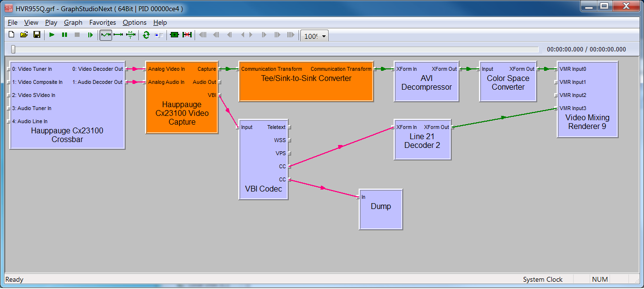
Task: Toggle the intelligent connect icon with M and T
Action: click(x=131, y=35)
